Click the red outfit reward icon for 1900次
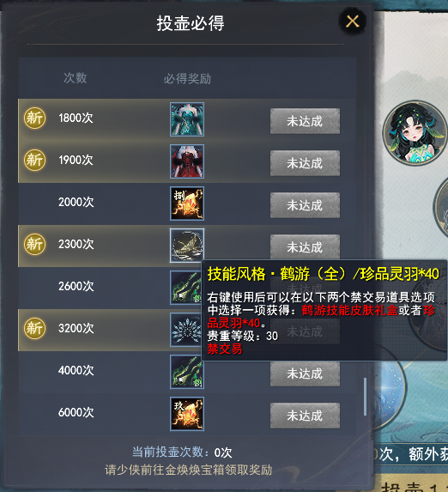Screen dimensions: 448x492 point(187,161)
